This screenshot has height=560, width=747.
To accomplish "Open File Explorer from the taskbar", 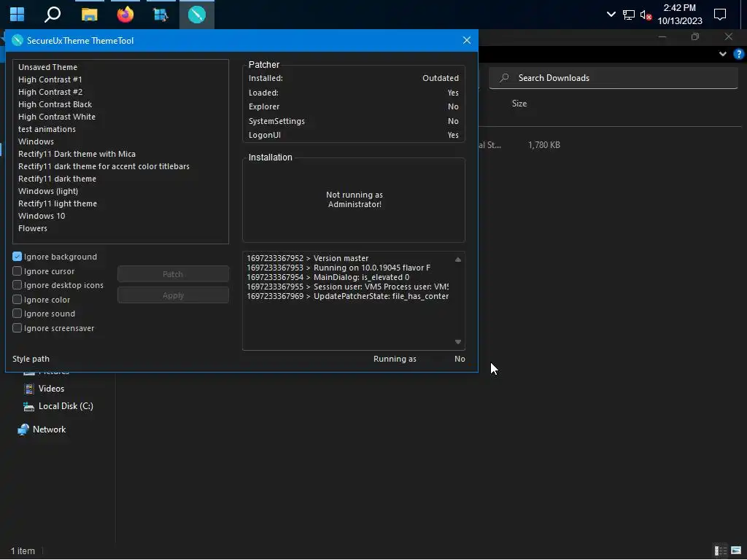I will tap(89, 15).
